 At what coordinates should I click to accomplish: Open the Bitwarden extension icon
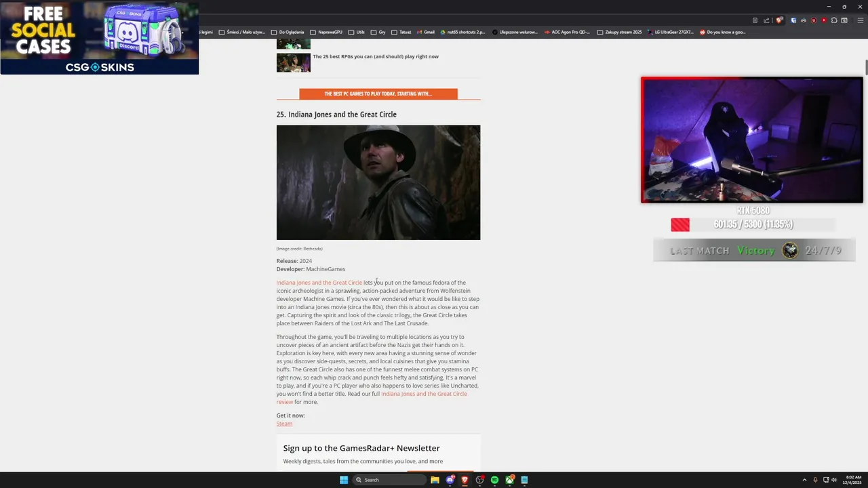tap(793, 20)
